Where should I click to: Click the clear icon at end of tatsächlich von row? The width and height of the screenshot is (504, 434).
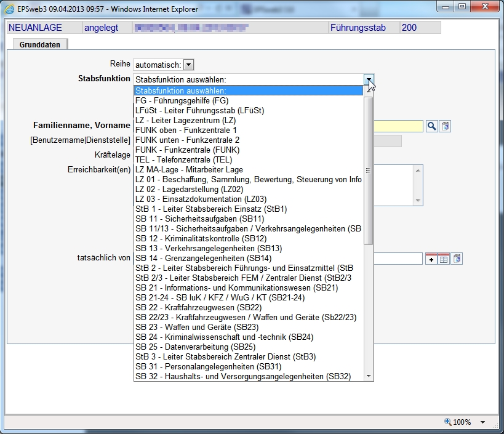click(x=457, y=259)
